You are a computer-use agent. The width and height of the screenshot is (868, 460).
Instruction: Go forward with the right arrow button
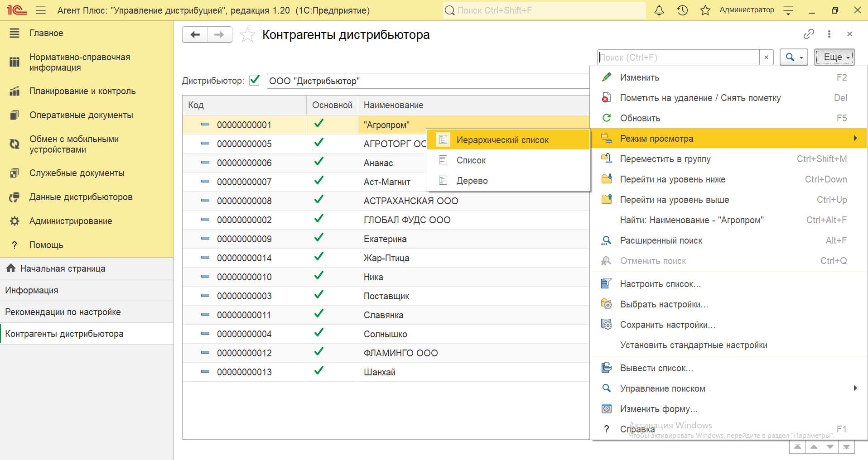[x=220, y=34]
